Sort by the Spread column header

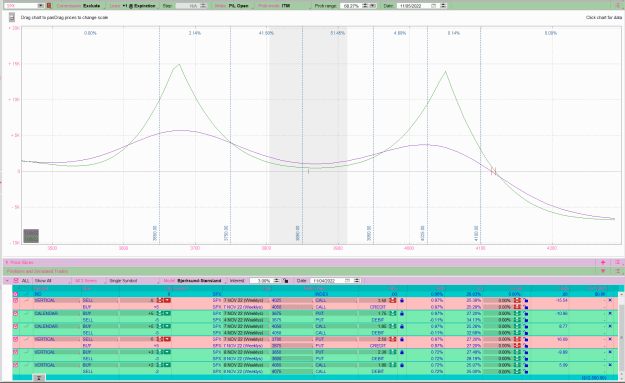click(x=41, y=288)
